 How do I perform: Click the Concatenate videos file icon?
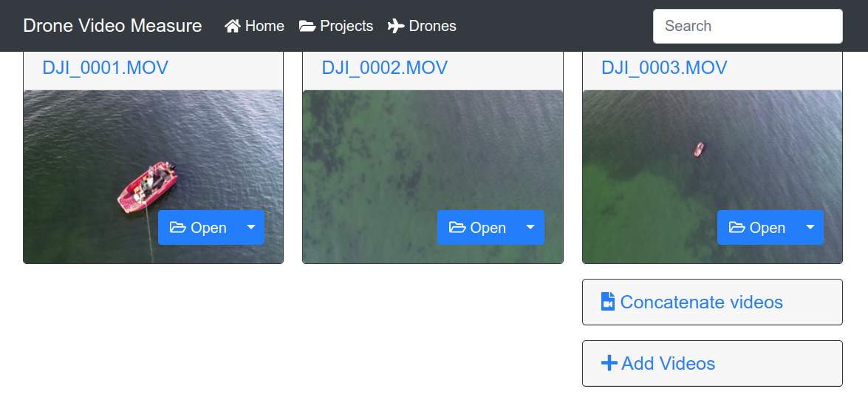pyautogui.click(x=608, y=302)
